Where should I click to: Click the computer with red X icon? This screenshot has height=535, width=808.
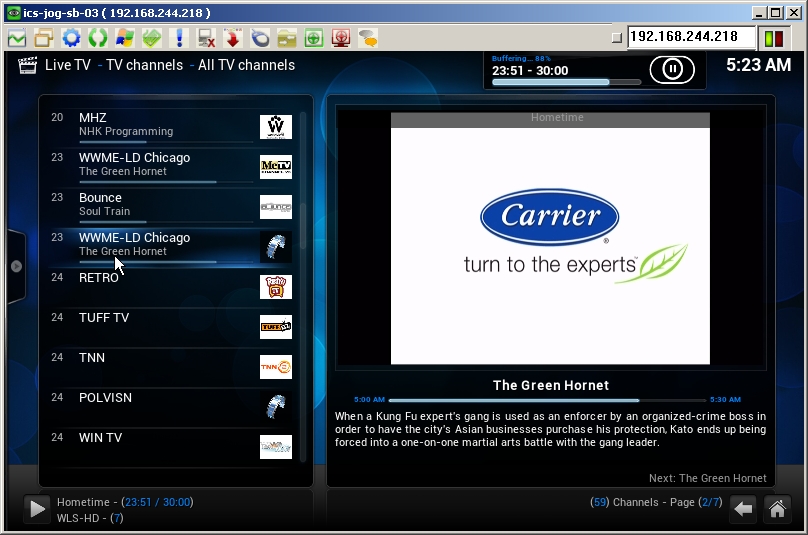pos(206,38)
